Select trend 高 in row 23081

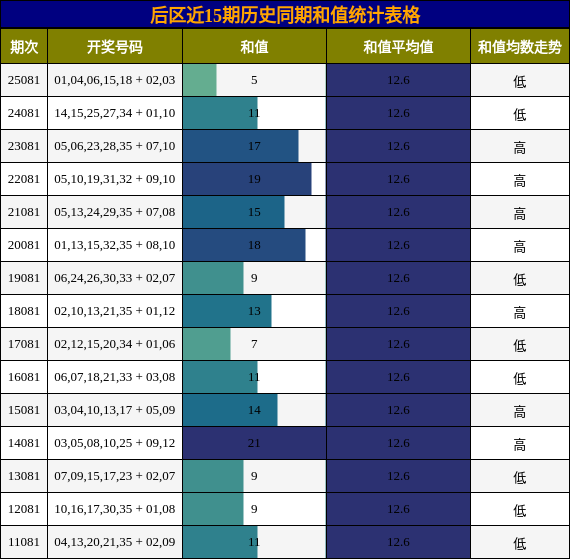click(519, 148)
